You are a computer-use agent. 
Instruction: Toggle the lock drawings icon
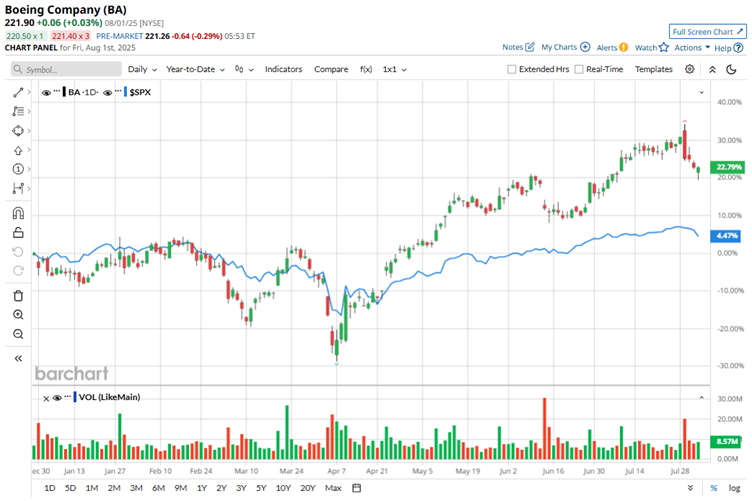tap(18, 233)
